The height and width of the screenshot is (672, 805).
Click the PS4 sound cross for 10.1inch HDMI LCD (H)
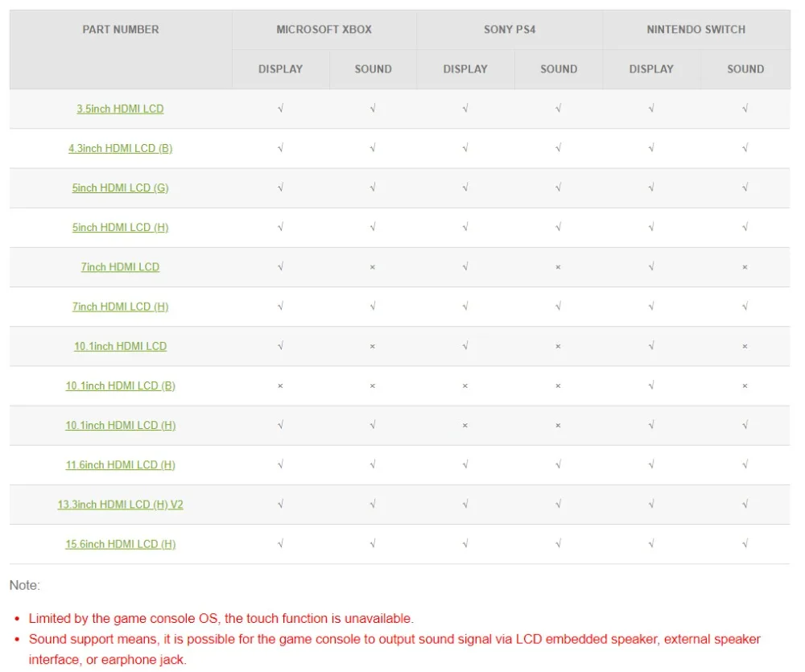tap(558, 426)
